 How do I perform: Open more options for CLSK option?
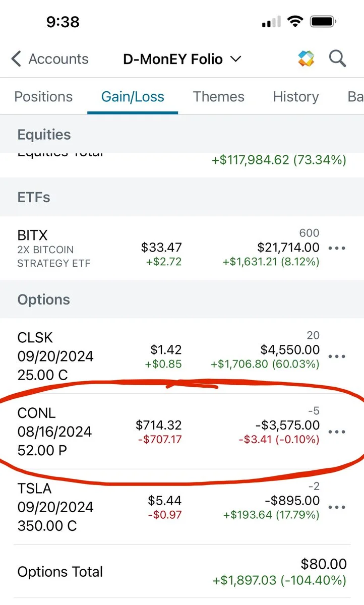337,356
